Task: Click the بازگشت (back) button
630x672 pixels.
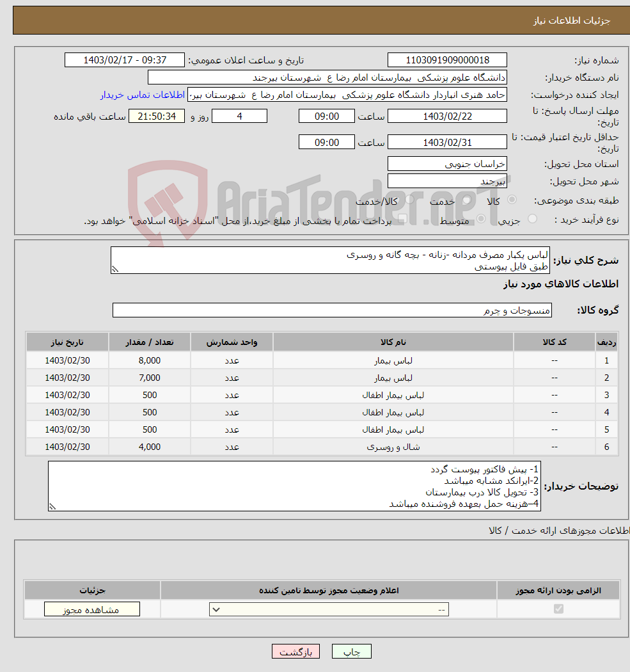Action: (295, 652)
